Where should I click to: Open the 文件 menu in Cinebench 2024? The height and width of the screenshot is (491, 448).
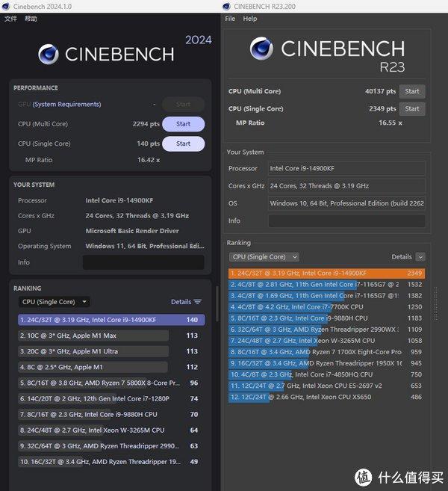tap(10, 19)
